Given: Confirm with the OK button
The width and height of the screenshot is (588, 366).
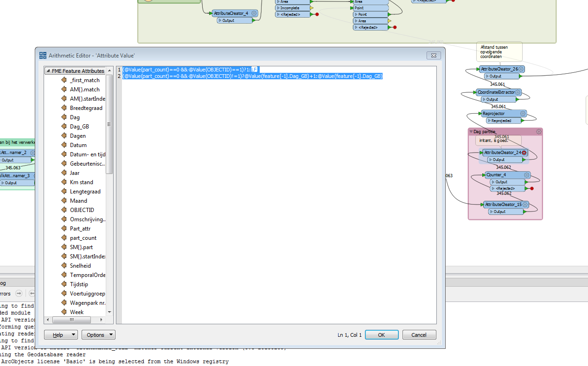Looking at the screenshot, I should (382, 335).
